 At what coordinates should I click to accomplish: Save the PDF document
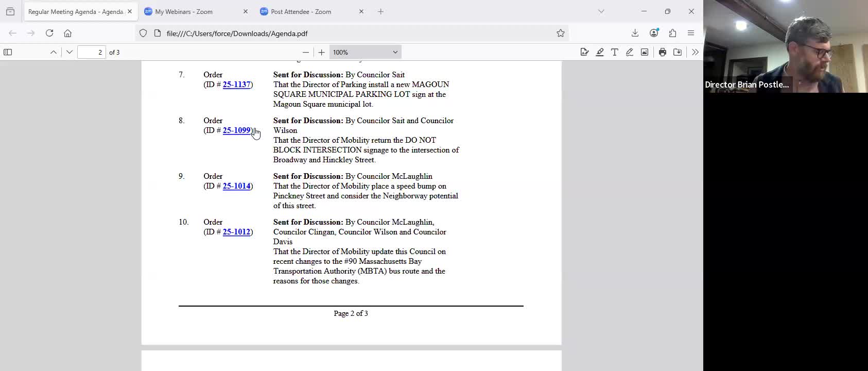pos(678,52)
